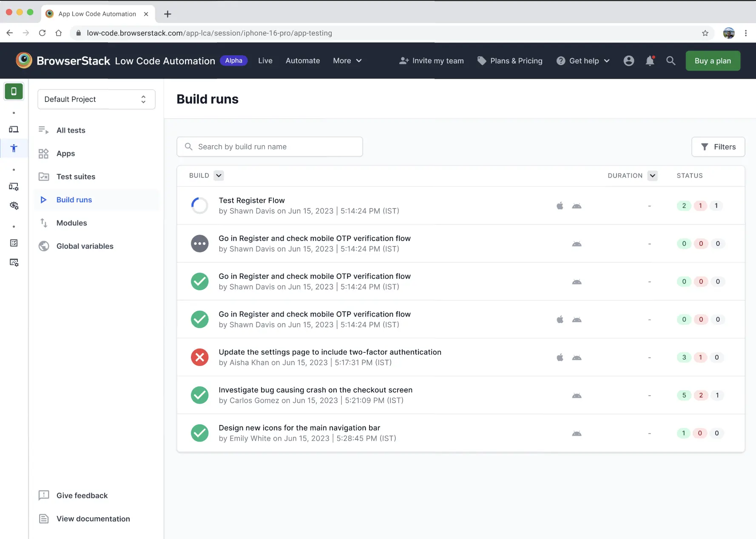Image resolution: width=756 pixels, height=539 pixels.
Task: Click the devices icon in the left sidebar
Action: pos(14,129)
